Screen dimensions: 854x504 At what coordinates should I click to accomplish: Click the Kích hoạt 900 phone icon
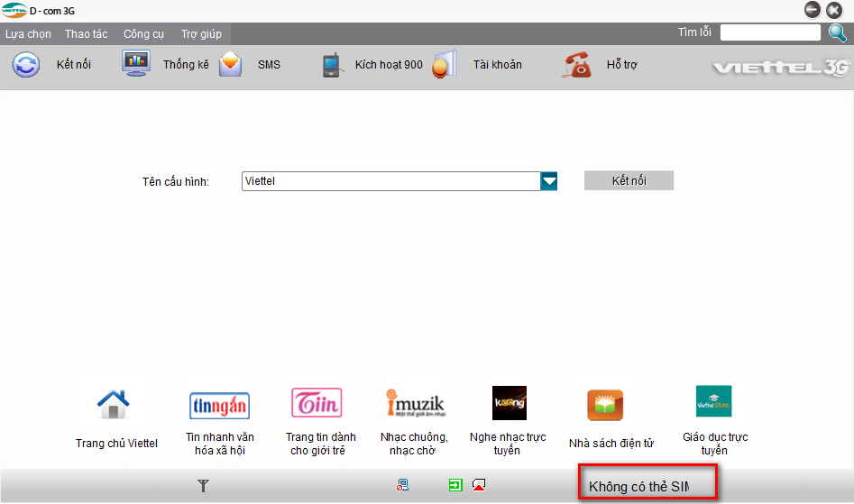tap(331, 65)
